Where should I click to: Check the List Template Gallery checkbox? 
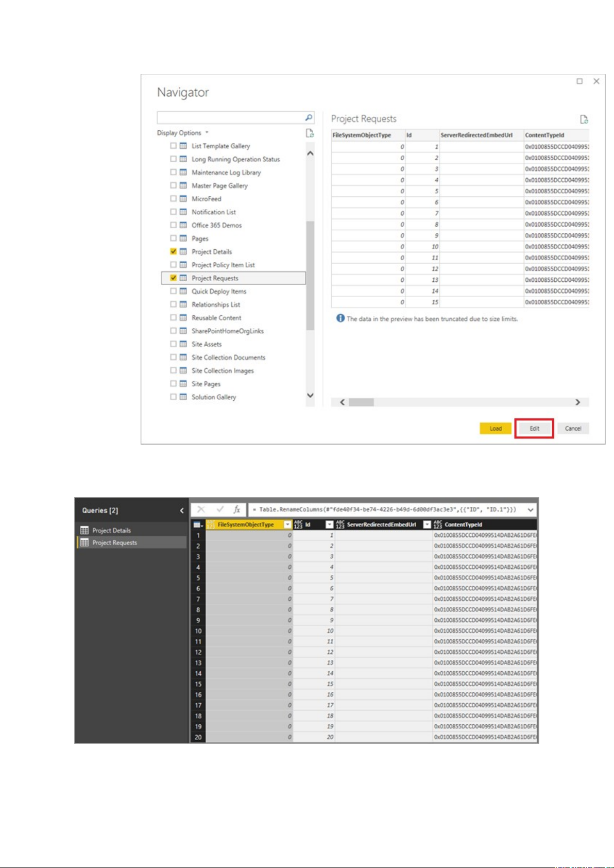tap(174, 146)
